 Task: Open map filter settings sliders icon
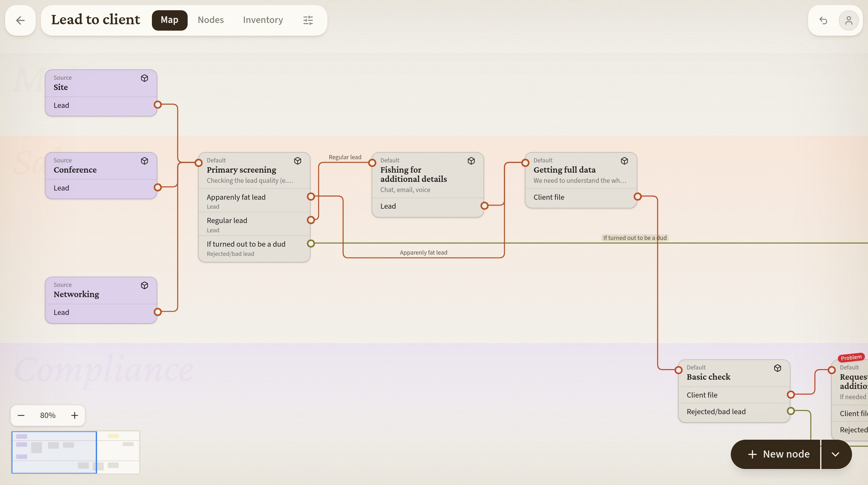tap(308, 20)
